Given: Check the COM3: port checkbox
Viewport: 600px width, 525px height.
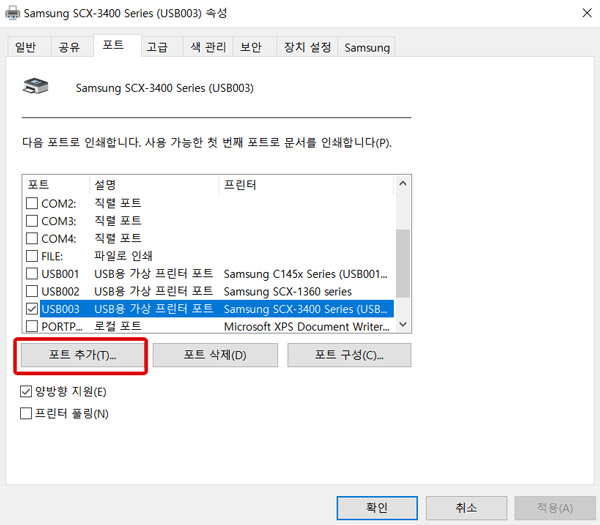Looking at the screenshot, I should coord(32,221).
